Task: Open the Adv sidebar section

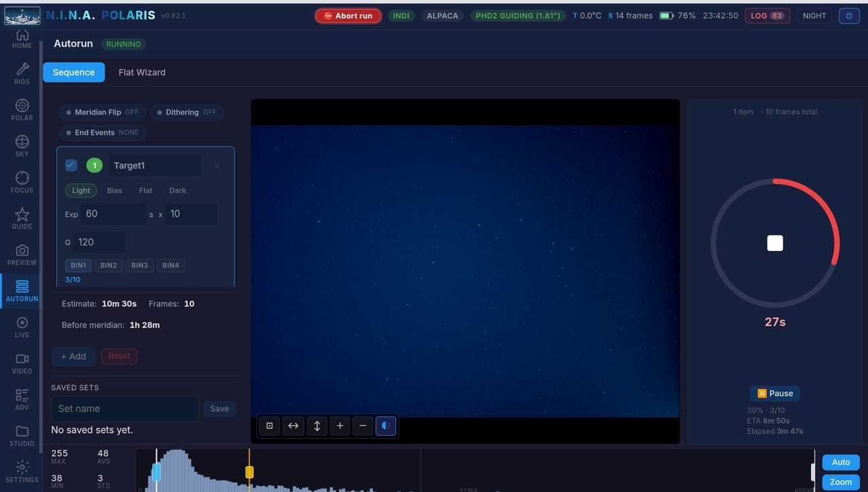Action: click(x=22, y=399)
